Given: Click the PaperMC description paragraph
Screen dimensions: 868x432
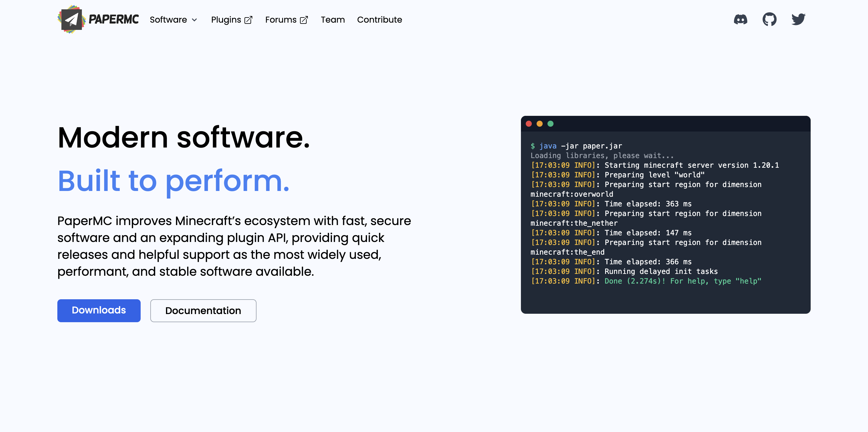Looking at the screenshot, I should [x=234, y=246].
